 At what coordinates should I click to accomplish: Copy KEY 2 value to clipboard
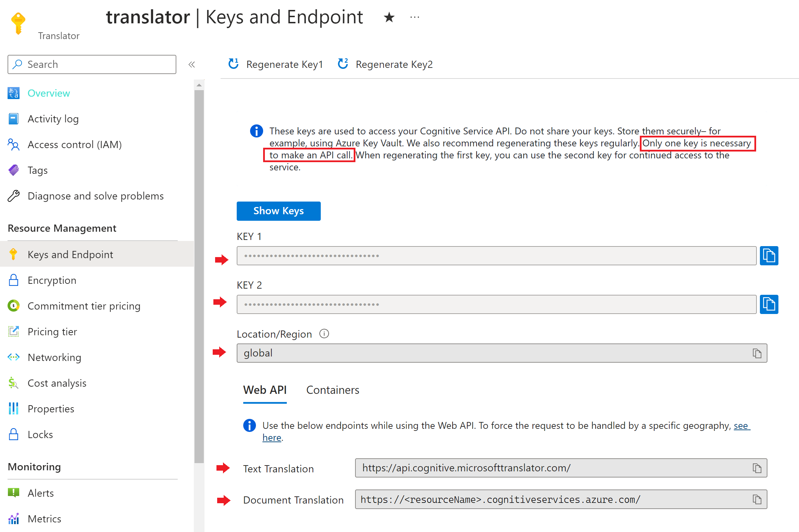tap(770, 303)
